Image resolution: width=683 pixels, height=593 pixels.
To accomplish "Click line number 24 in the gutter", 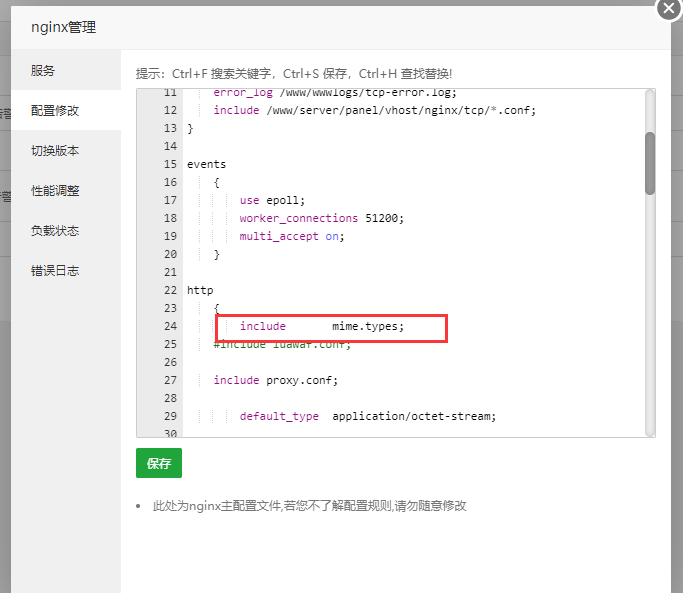I will (170, 326).
